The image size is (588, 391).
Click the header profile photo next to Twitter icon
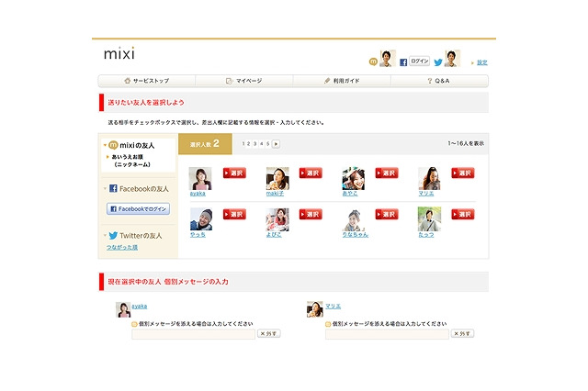coord(452,59)
